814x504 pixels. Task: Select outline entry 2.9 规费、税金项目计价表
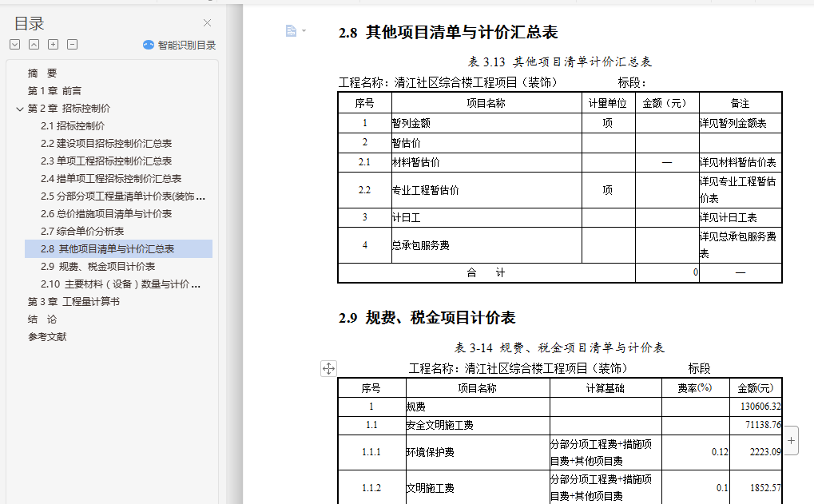tap(97, 267)
